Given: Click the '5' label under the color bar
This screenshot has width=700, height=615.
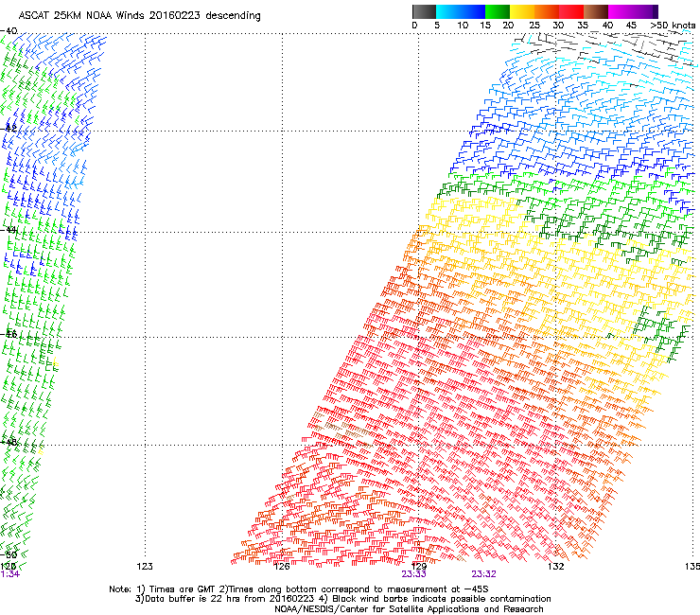Looking at the screenshot, I should click(x=437, y=26).
